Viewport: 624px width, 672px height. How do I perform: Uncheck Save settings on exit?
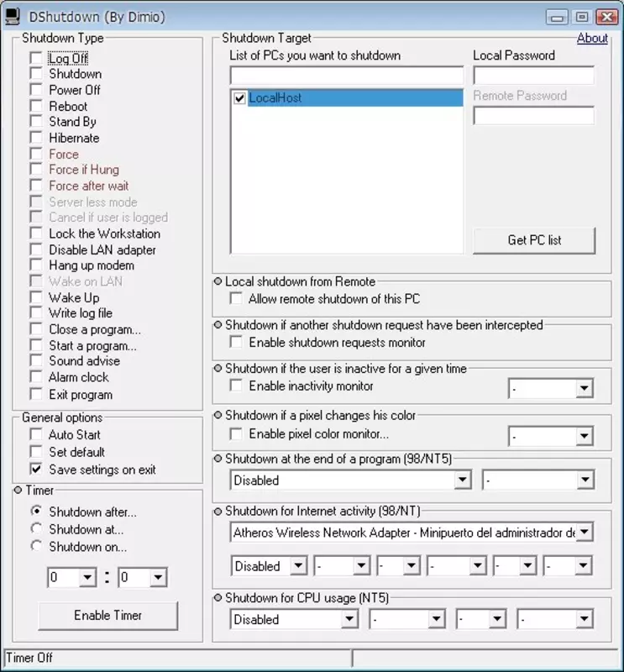pos(36,470)
